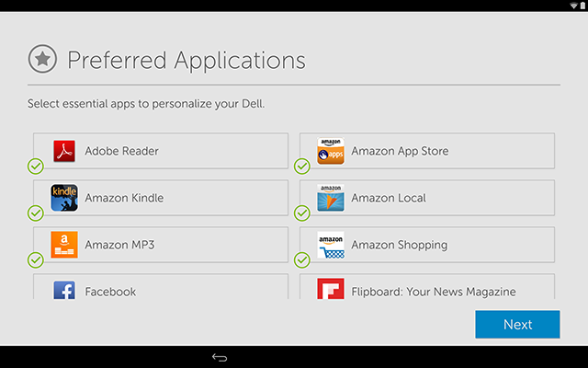Uncheck the Amazon MP3 green checkmark
Viewport: 588px width, 368px height.
36,259
